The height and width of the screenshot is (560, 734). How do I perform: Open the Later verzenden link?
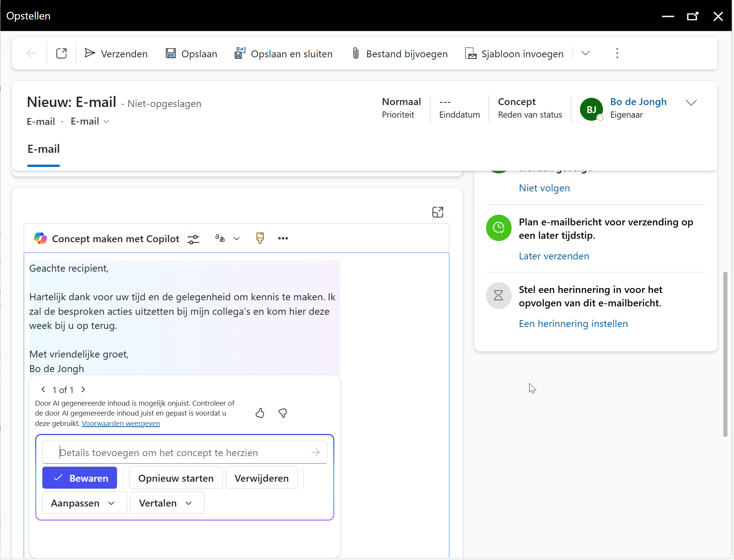pyautogui.click(x=554, y=256)
